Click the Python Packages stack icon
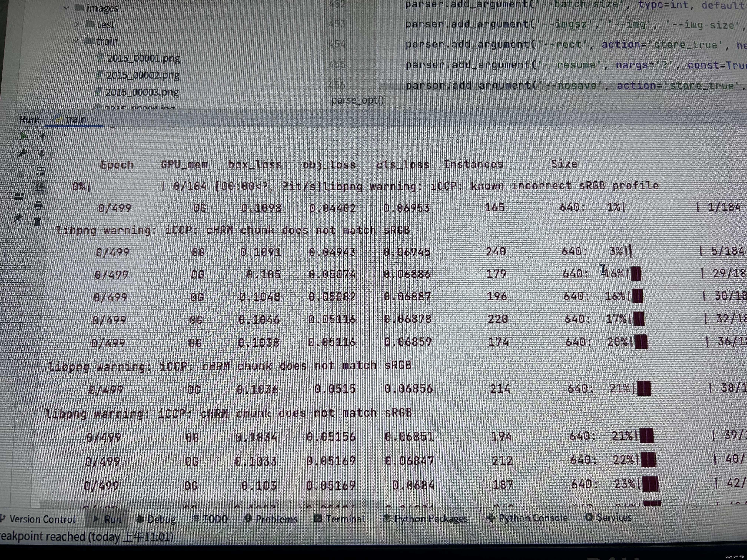 click(x=387, y=518)
